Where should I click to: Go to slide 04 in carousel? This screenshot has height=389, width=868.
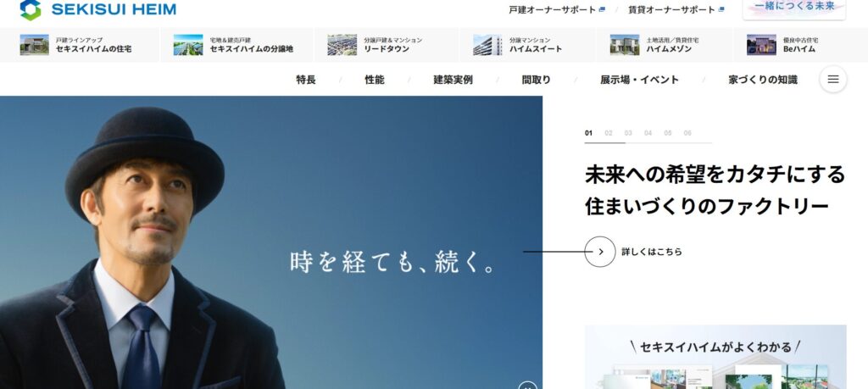click(648, 133)
